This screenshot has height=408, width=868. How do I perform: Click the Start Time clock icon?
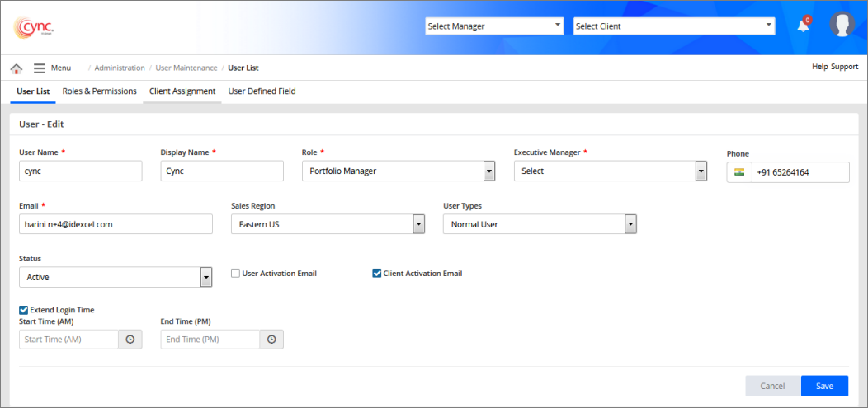pyautogui.click(x=130, y=340)
